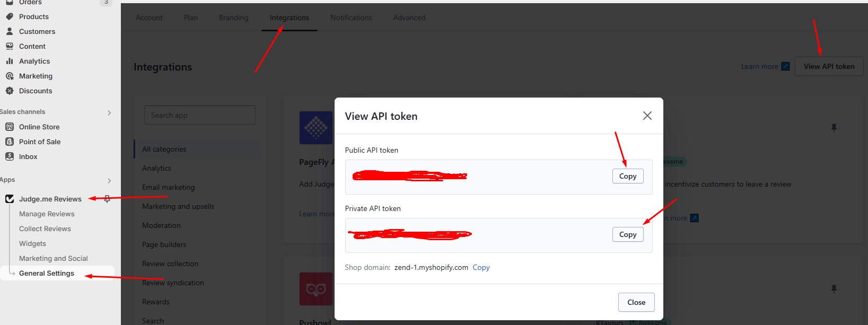Click the Learn more link on PageFly card

[317, 214]
